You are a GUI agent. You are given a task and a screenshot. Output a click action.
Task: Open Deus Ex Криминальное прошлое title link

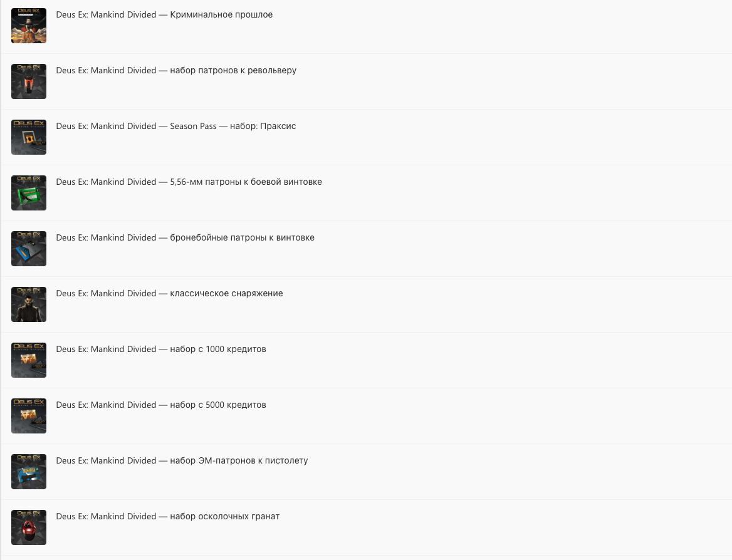coord(164,14)
